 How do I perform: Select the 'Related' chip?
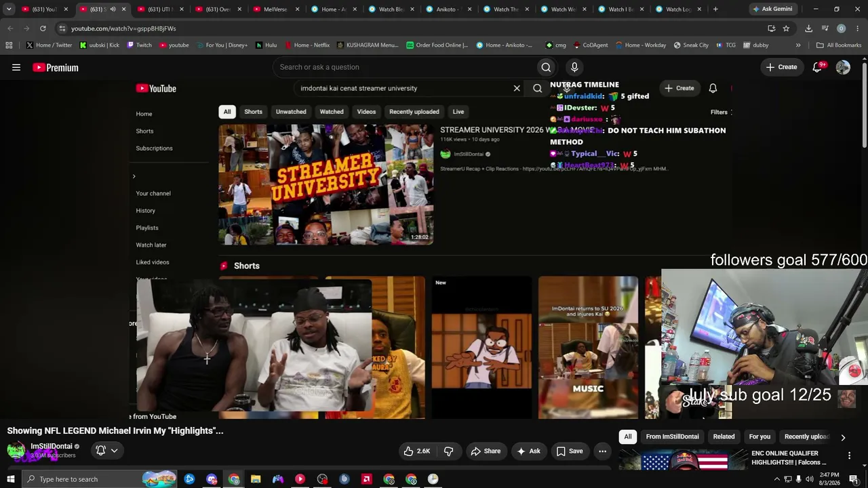724,436
